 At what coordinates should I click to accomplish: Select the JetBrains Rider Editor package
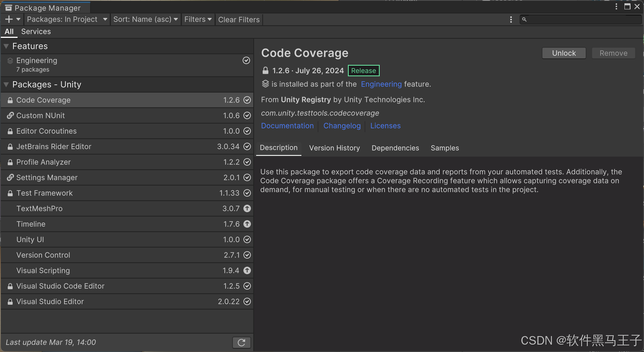click(127, 146)
